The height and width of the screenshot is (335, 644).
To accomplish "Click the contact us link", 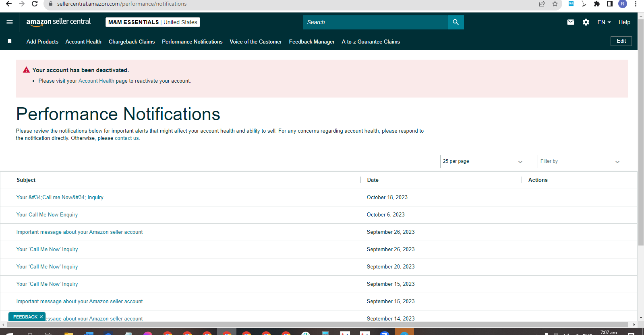I will pyautogui.click(x=127, y=138).
